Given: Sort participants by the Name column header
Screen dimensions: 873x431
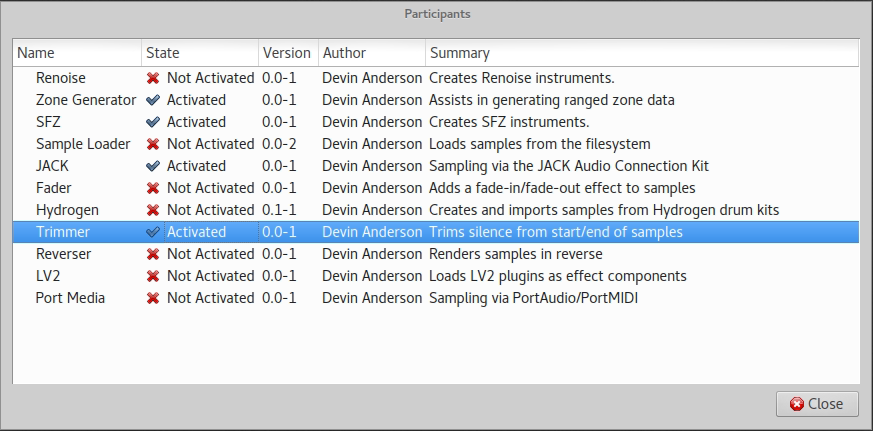Looking at the screenshot, I should point(76,53).
